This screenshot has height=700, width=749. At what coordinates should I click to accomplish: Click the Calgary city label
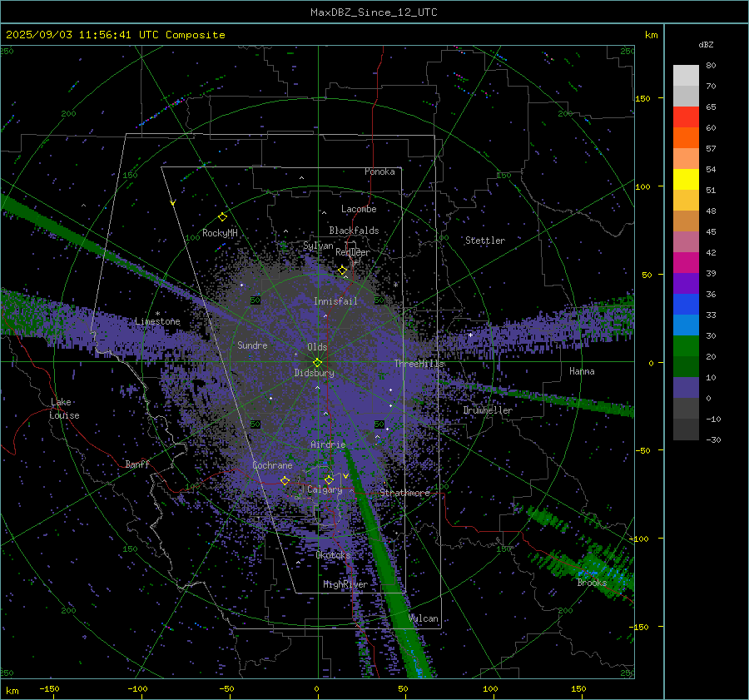(x=325, y=489)
